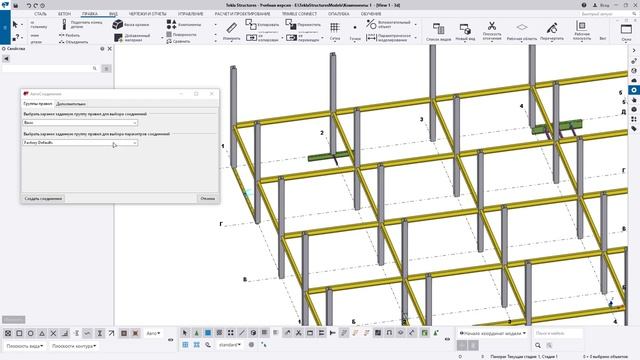Open the standard selection filter dropdown
The image size is (640, 360).
pos(230,345)
